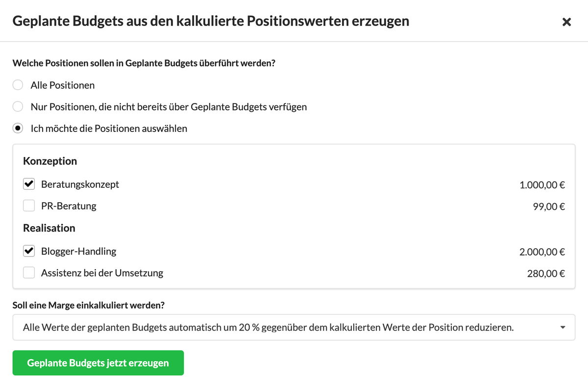Click the Welche Positionen question label
Screen dimensions: 588x388
(x=143, y=63)
